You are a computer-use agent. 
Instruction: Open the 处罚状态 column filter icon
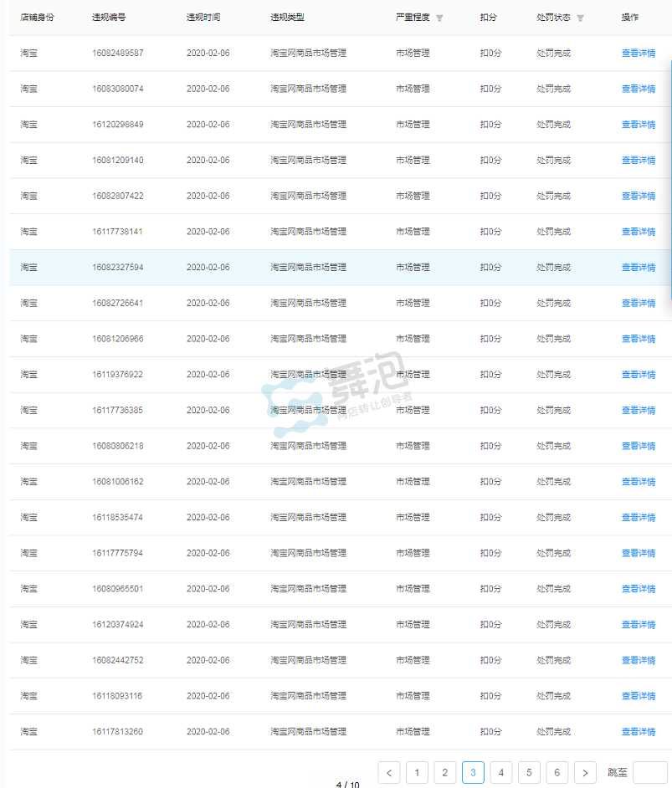tap(580, 18)
